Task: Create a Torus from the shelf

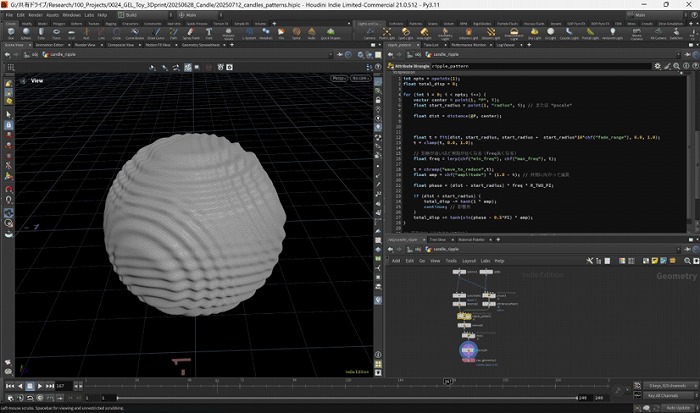Action: pos(58,34)
